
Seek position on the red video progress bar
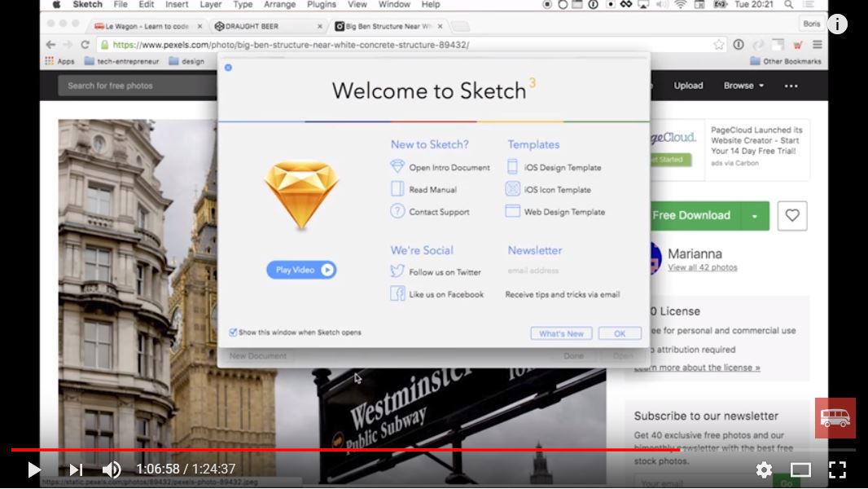(434, 448)
